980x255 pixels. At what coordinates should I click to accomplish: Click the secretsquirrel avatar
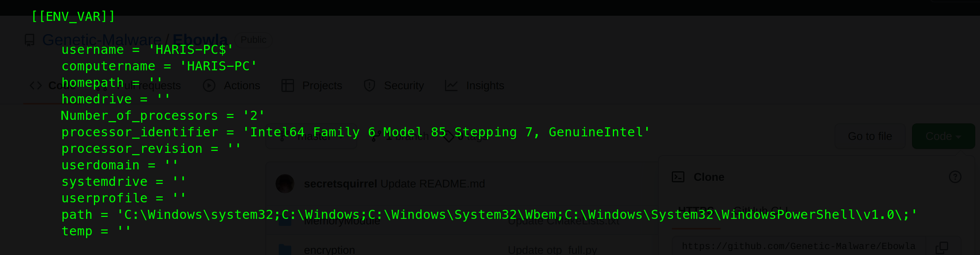tap(285, 184)
